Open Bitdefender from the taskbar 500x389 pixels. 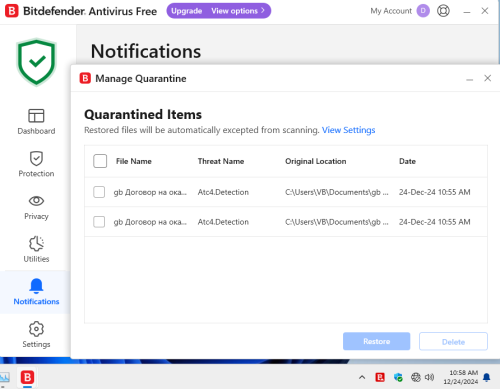[x=27, y=377]
